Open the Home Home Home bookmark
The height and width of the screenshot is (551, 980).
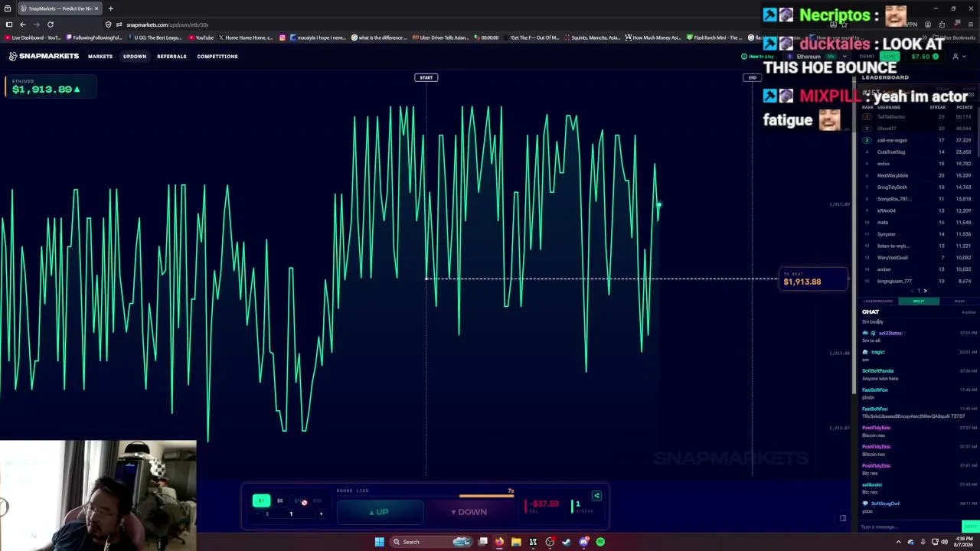tap(245, 37)
